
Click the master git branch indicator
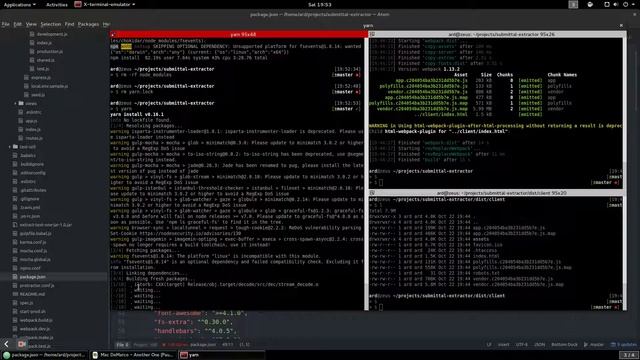594,344
